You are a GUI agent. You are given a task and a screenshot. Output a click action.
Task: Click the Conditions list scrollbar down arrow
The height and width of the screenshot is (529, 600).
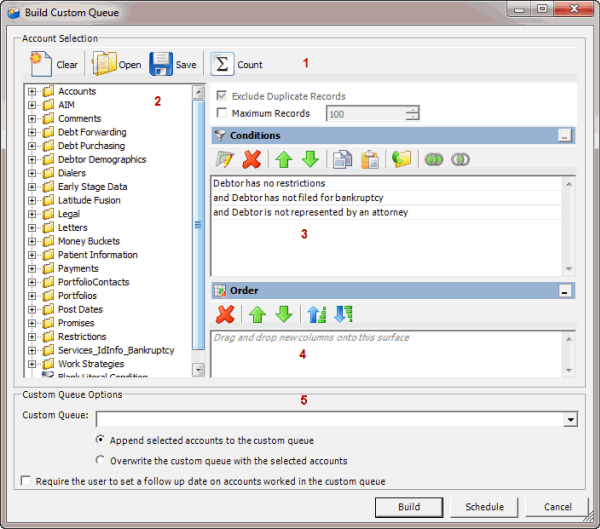(569, 269)
